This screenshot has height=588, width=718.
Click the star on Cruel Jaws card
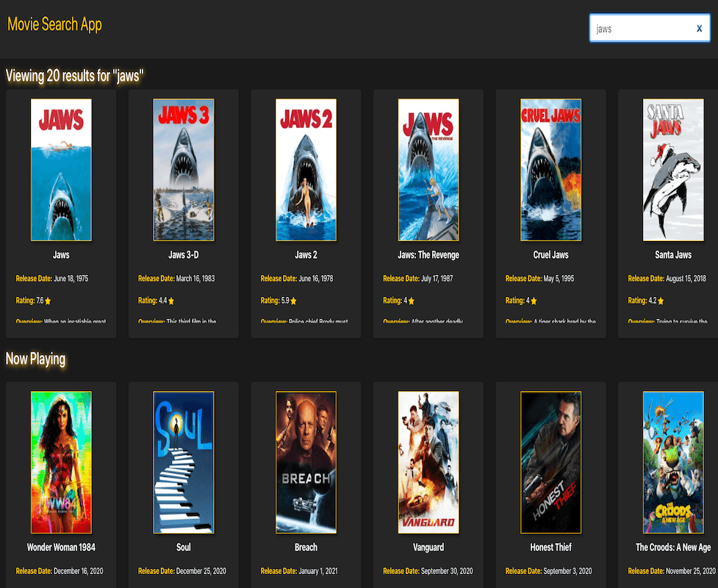pos(534,301)
